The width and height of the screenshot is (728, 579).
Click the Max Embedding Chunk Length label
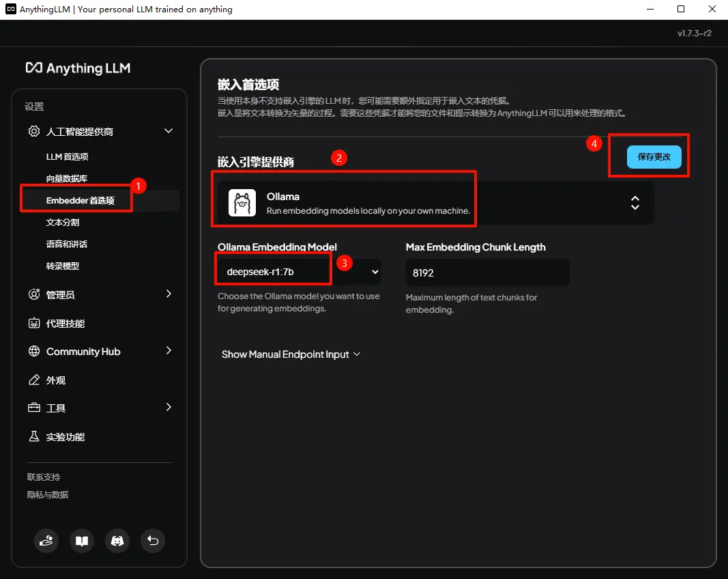pos(476,246)
